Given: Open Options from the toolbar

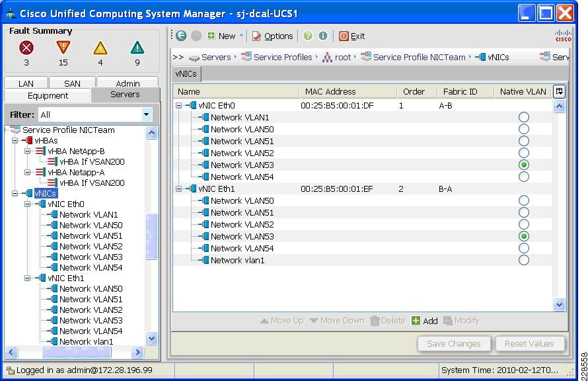Looking at the screenshot, I should point(272,36).
